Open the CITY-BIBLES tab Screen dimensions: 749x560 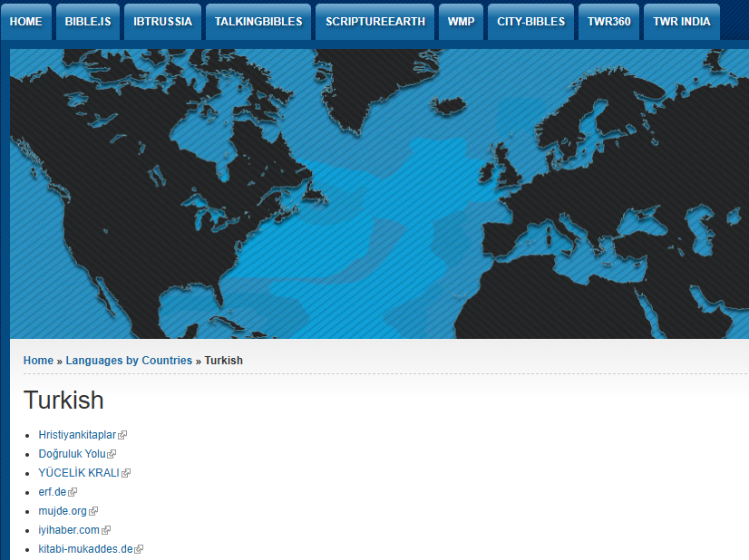click(530, 22)
